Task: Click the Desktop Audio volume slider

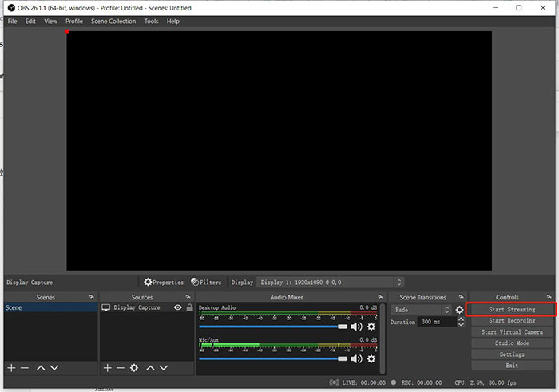Action: tap(272, 327)
